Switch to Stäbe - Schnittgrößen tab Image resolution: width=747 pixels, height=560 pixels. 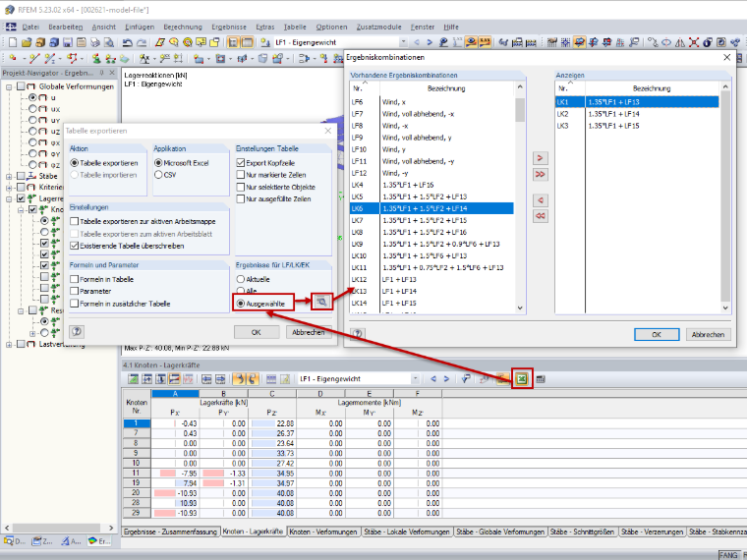click(582, 532)
